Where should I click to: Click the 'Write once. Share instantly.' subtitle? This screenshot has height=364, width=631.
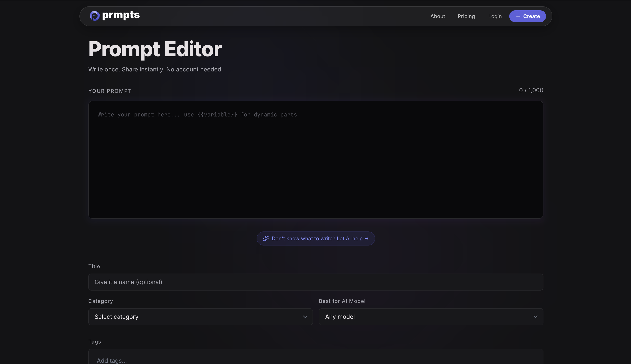coord(155,70)
